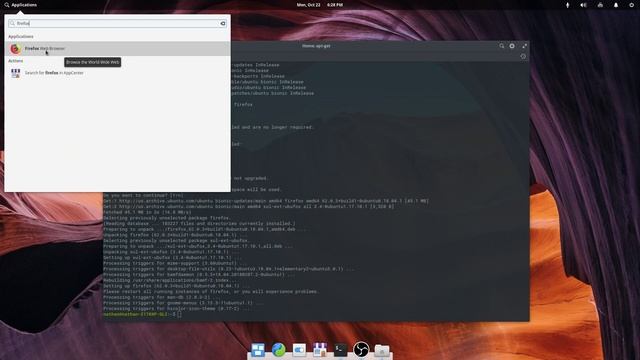The width and height of the screenshot is (640, 360).
Task: Click the terminal command prompt line
Action: coord(142,314)
